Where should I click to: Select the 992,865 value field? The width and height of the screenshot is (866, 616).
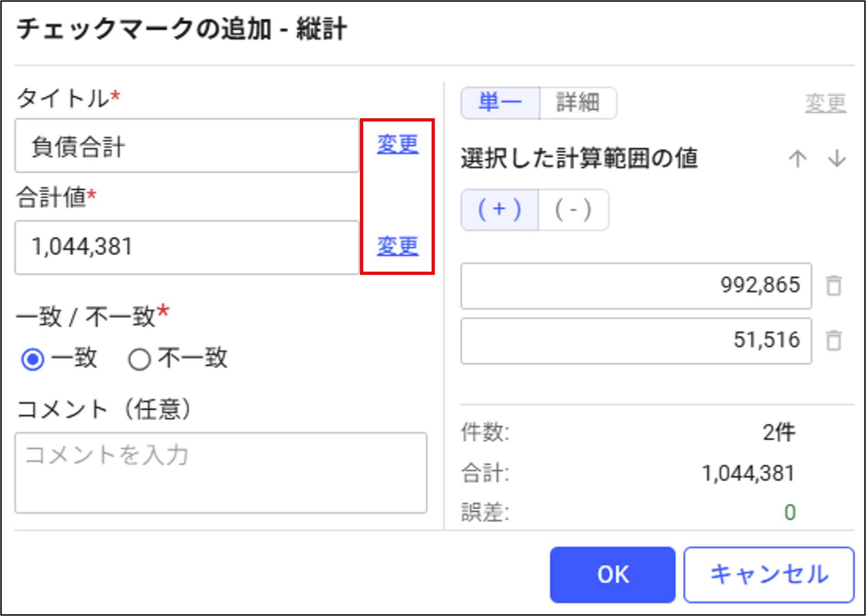click(x=636, y=286)
